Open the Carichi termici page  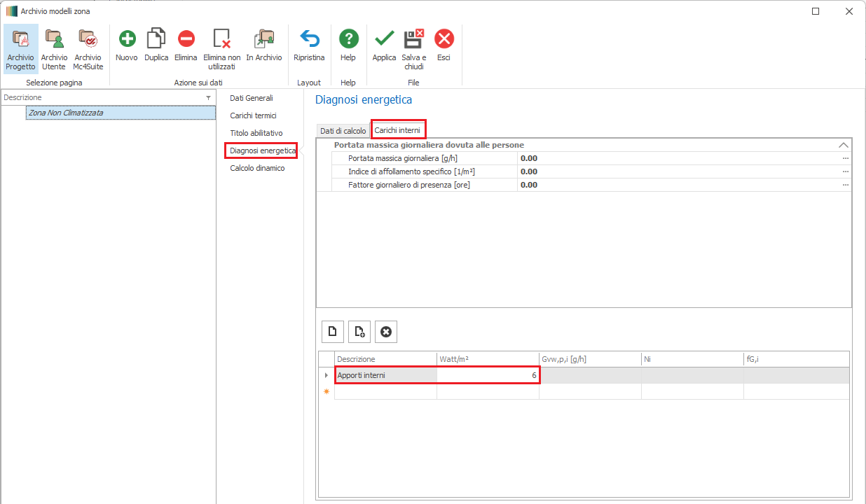253,115
